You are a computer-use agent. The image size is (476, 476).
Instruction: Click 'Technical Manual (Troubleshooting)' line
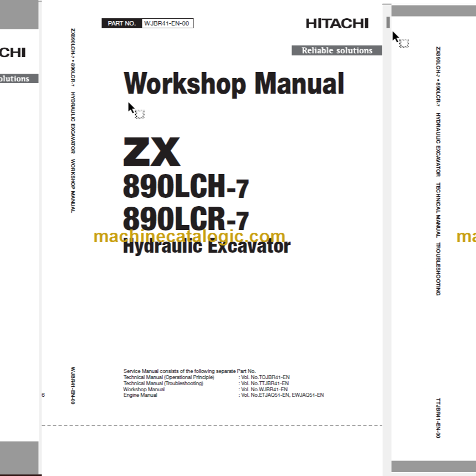coord(163,383)
